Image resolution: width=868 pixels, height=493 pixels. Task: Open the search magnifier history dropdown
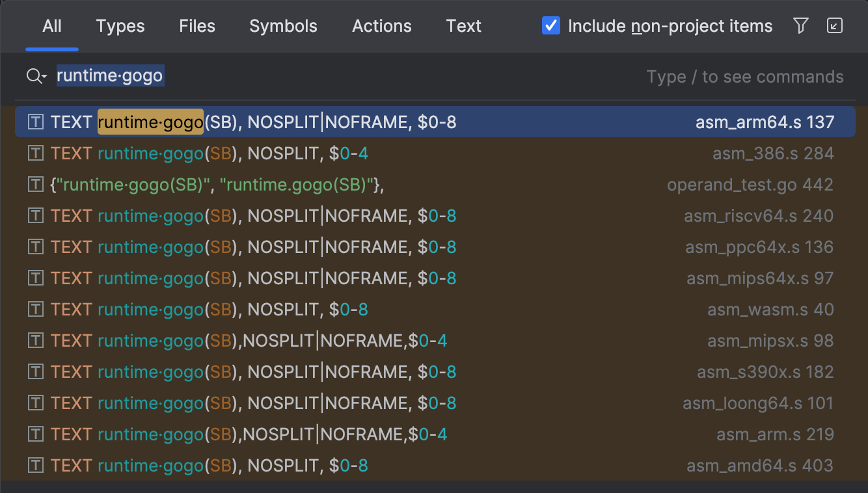click(x=36, y=77)
